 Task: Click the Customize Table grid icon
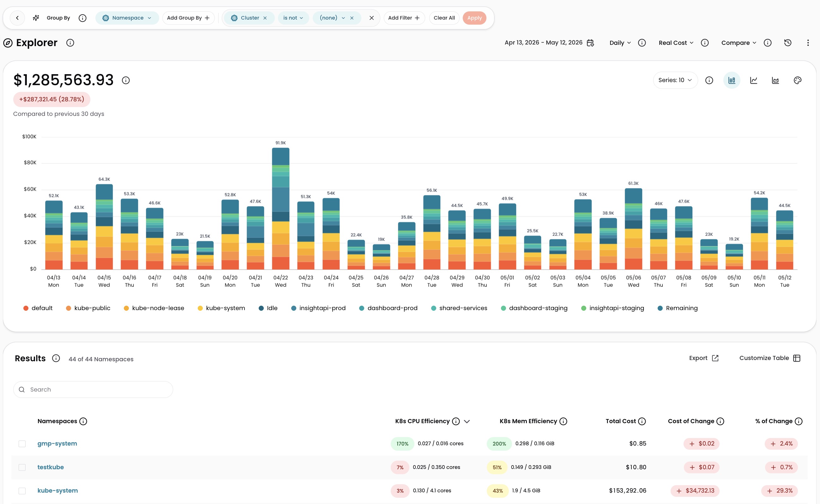click(x=797, y=358)
